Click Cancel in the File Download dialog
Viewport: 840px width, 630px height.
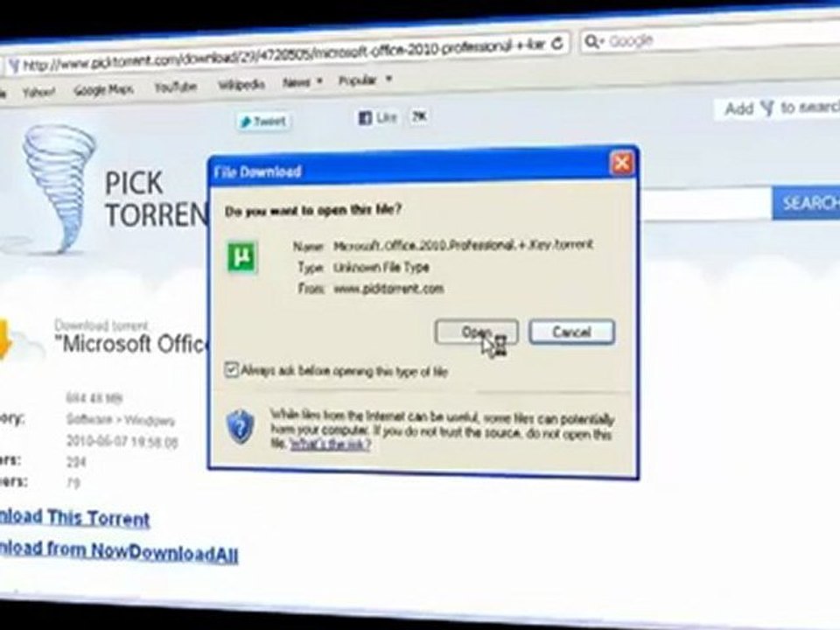tap(571, 332)
